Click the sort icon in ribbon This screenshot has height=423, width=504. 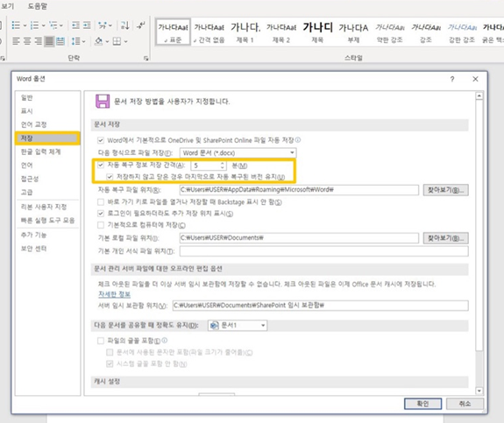coord(124,25)
